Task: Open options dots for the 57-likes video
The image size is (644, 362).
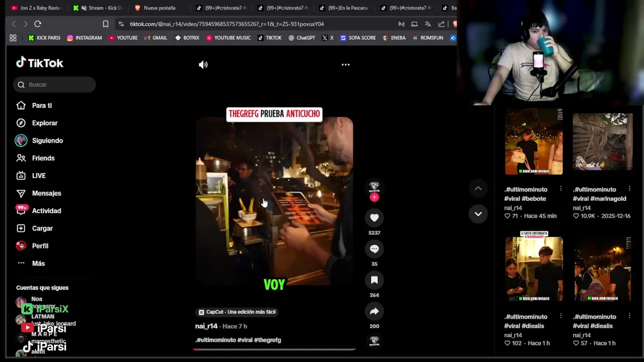Action: tap(629, 316)
